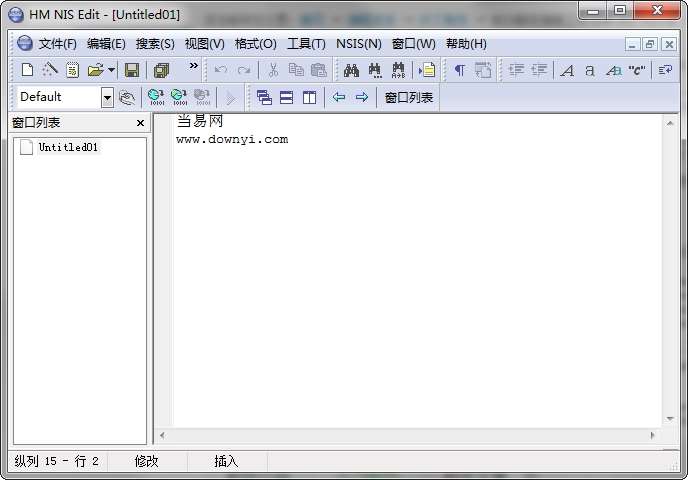Image resolution: width=688 pixels, height=480 pixels.
Task: Launch the script wizard (wand icon)
Action: pos(50,70)
